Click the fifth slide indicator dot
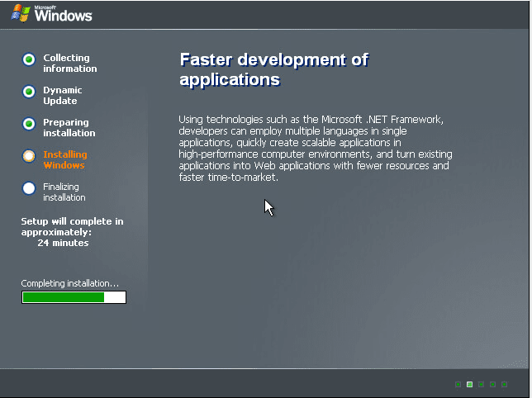The width and height of the screenshot is (532, 398). pos(504,384)
